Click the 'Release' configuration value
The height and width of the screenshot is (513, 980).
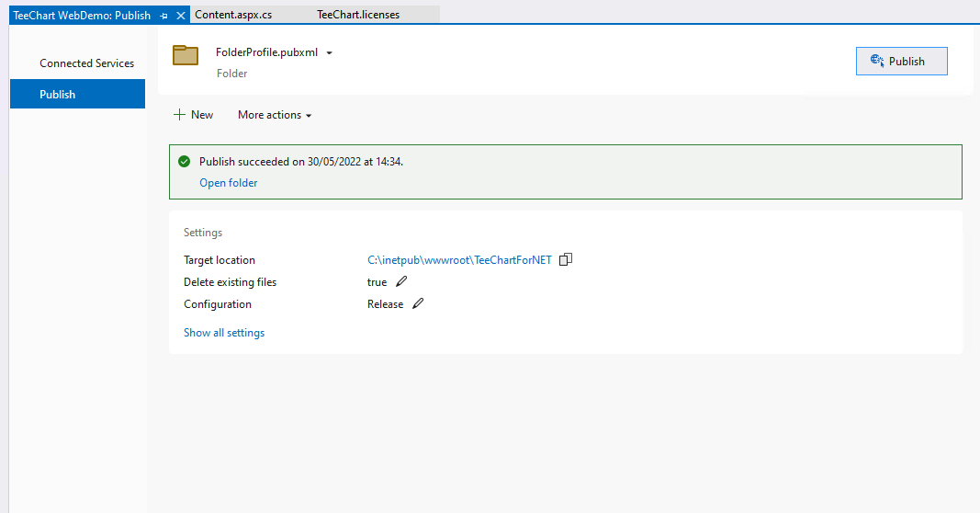(385, 304)
